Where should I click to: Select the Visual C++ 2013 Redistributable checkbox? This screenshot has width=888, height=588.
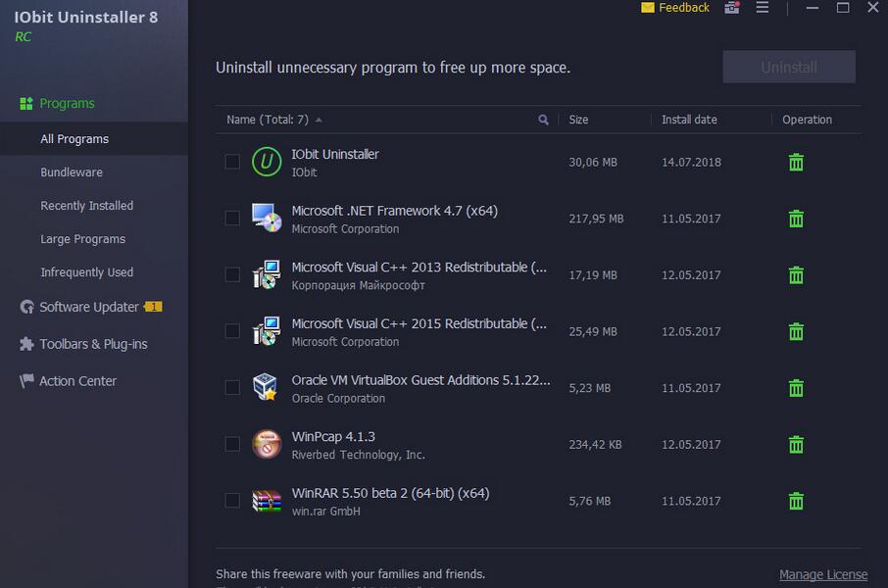coord(232,274)
